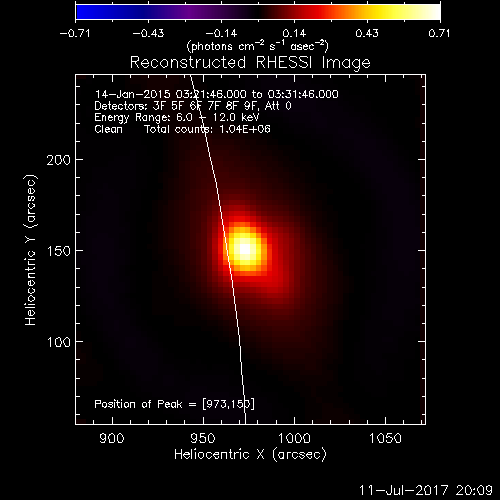Click the '14-Jan-2015 03:21:46.000 to 03:31:46.000' time text
Image resolution: width=500 pixels, height=500 pixels.
tap(217, 94)
